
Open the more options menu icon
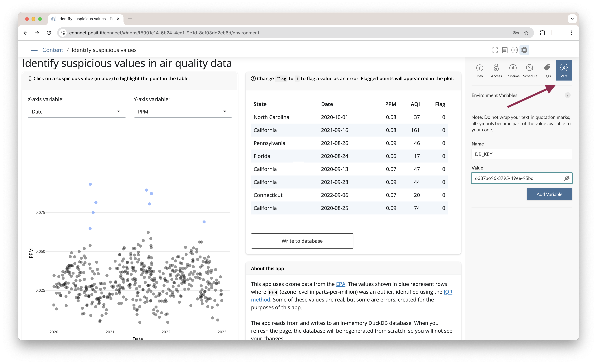[515, 50]
